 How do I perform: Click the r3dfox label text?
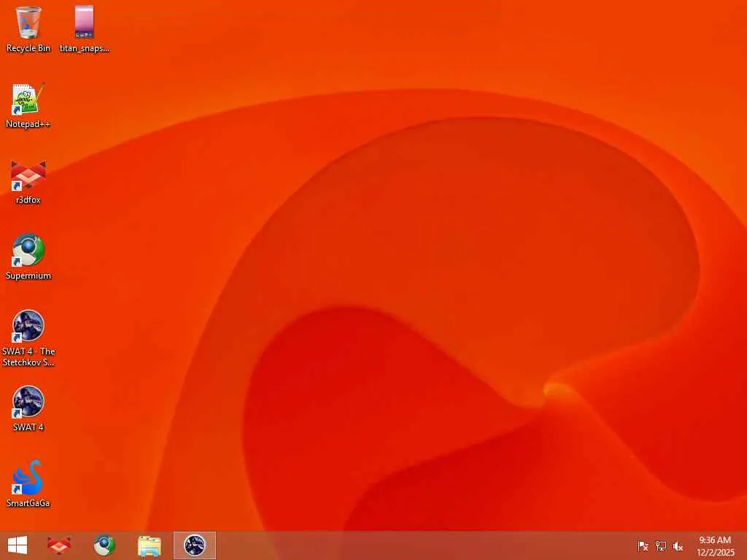pyautogui.click(x=28, y=200)
